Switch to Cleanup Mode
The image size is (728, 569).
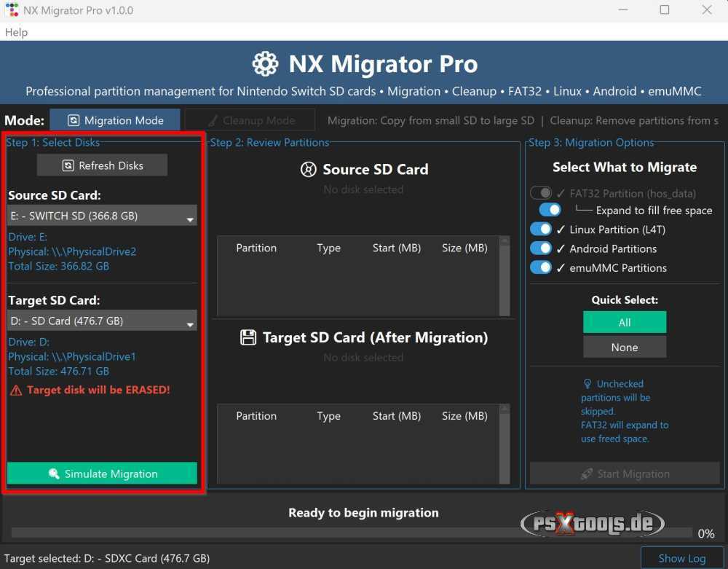coord(250,119)
